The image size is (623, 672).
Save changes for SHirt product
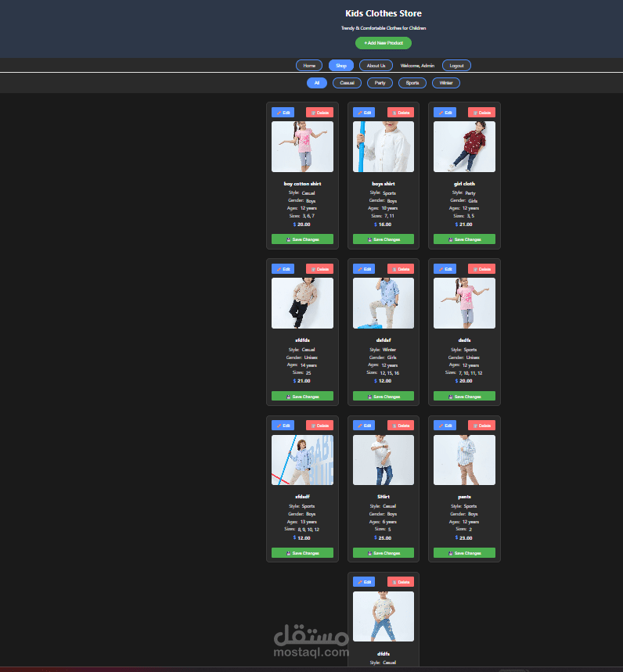(384, 553)
